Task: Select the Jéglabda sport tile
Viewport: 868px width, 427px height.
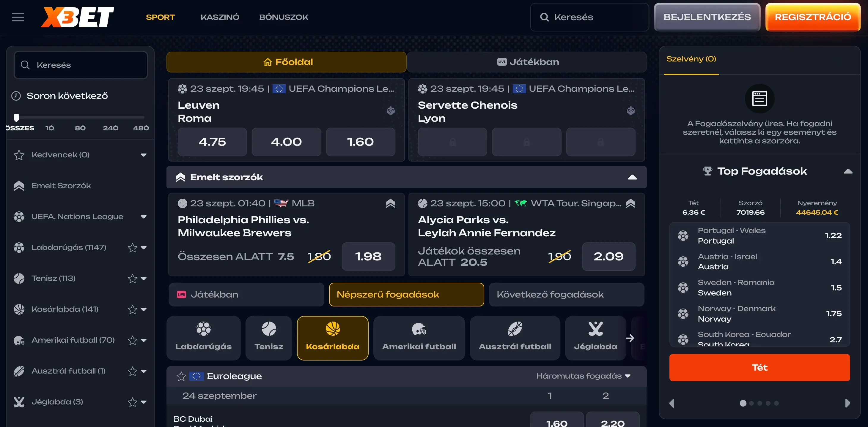Action: point(595,338)
